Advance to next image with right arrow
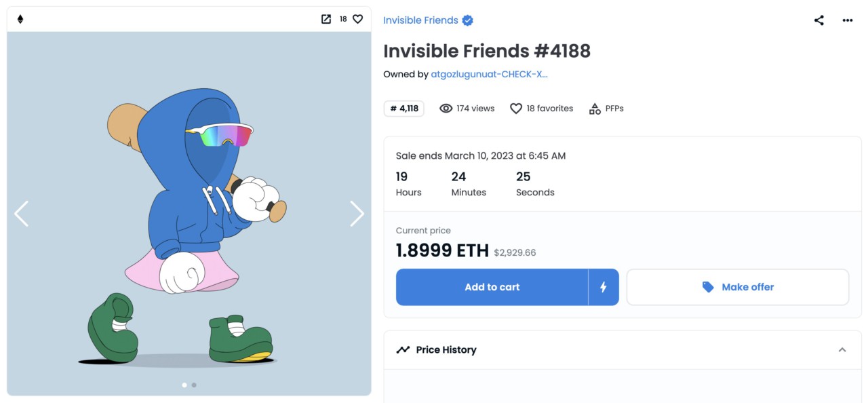The width and height of the screenshot is (868, 403). pyautogui.click(x=357, y=213)
